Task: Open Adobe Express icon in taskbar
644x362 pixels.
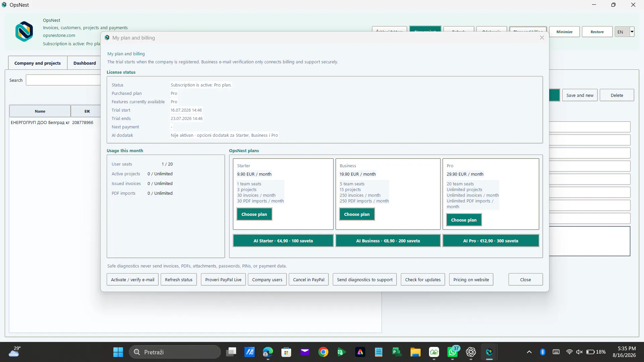Action: (360, 352)
